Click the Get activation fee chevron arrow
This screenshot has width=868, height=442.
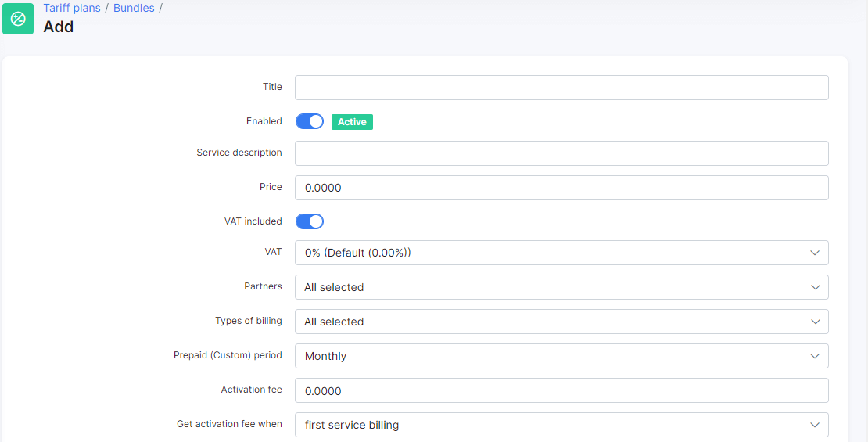point(814,425)
